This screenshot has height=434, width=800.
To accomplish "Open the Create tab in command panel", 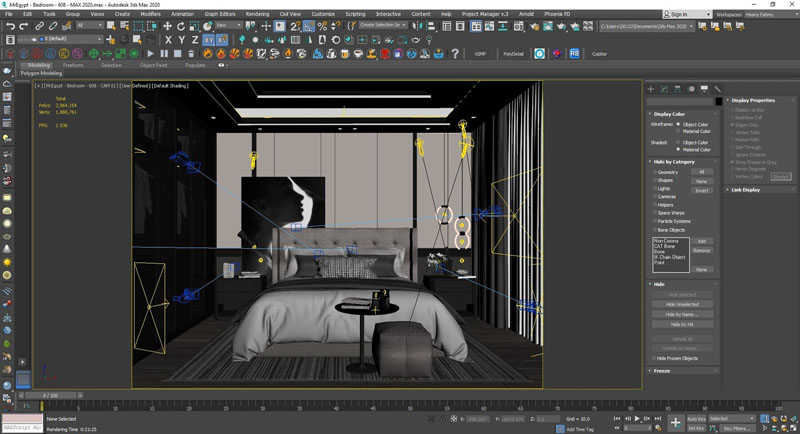I will point(651,89).
